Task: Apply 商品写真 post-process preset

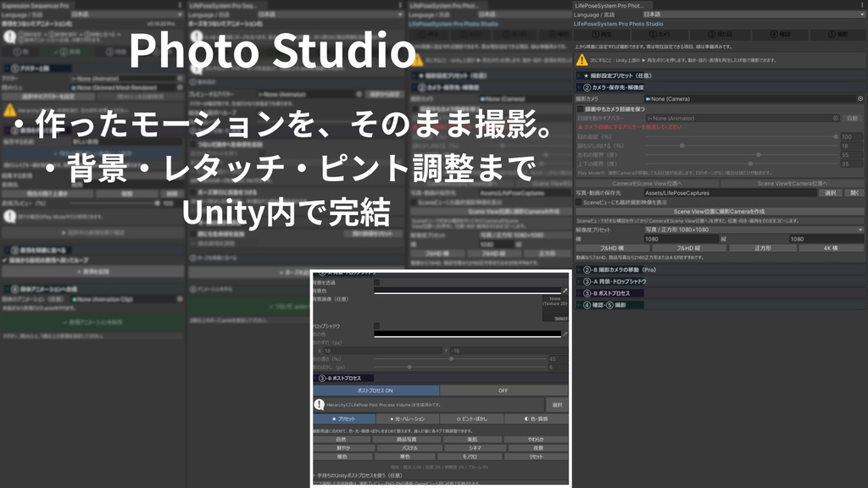Action: pyautogui.click(x=406, y=440)
